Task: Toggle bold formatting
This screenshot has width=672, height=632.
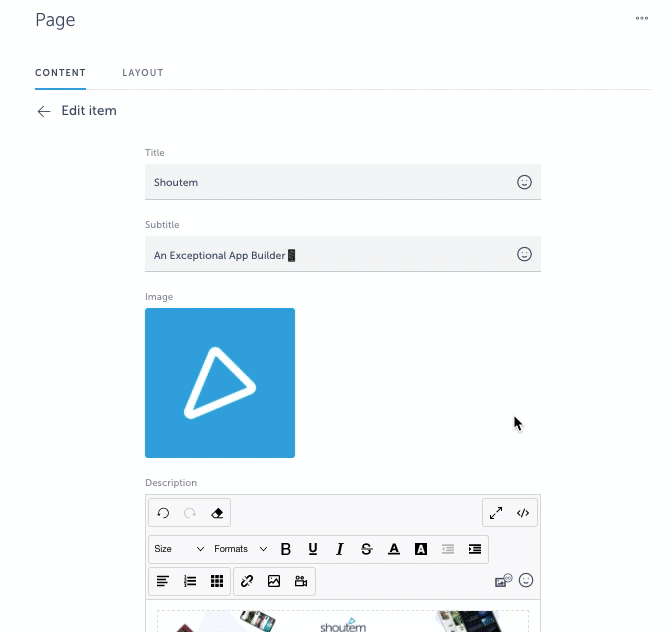Action: (x=285, y=549)
